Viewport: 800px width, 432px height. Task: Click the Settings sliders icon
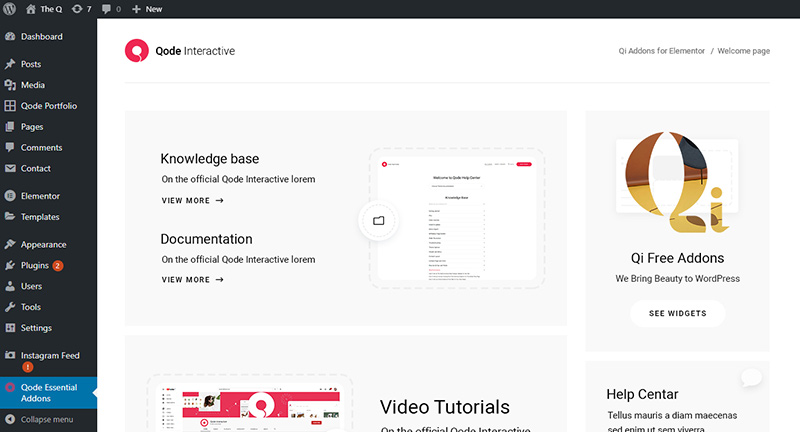[10, 328]
